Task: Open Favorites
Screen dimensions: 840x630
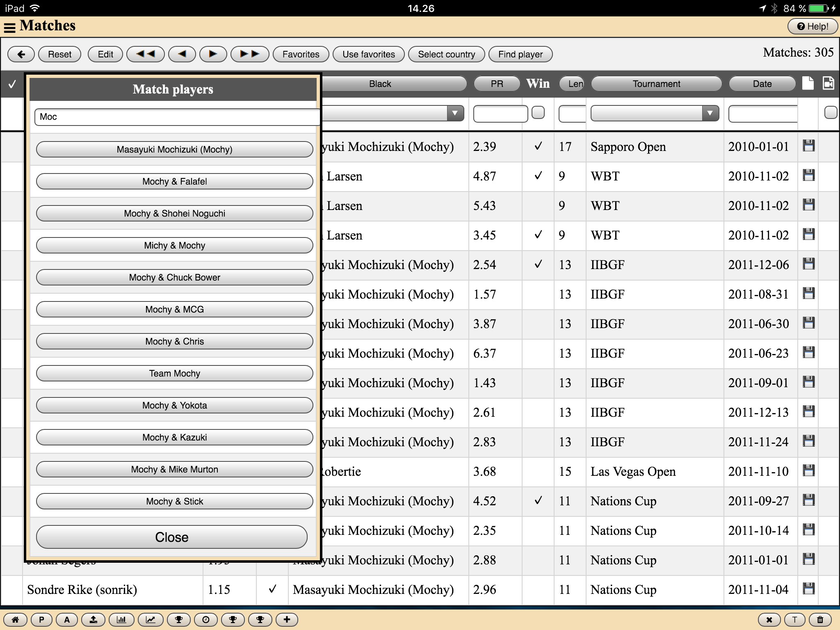Action: [301, 54]
